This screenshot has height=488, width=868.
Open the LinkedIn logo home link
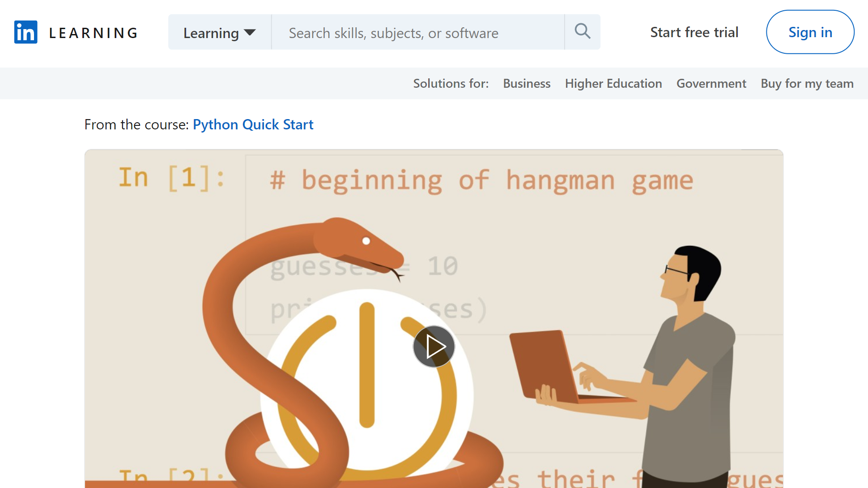coord(26,32)
